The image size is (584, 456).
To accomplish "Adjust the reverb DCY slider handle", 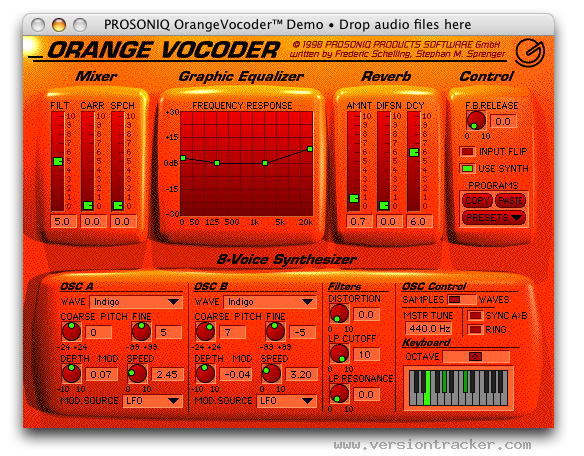I will [x=414, y=152].
